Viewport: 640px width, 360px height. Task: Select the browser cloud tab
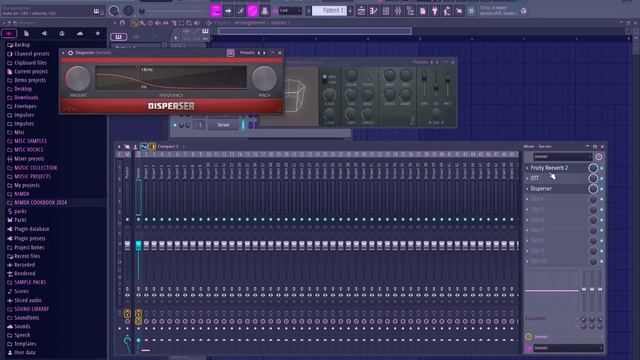(x=80, y=33)
